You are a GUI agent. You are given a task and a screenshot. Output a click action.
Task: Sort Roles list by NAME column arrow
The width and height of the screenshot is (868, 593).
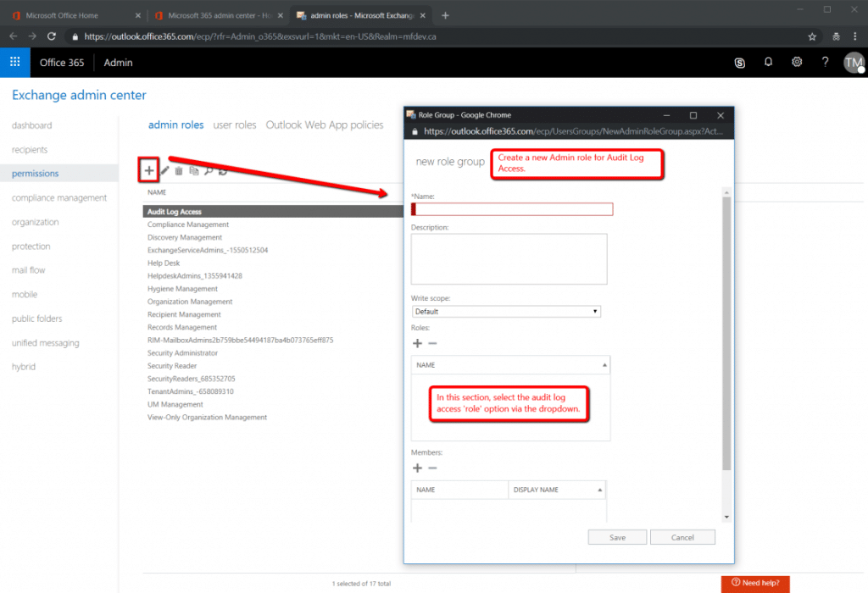point(604,365)
